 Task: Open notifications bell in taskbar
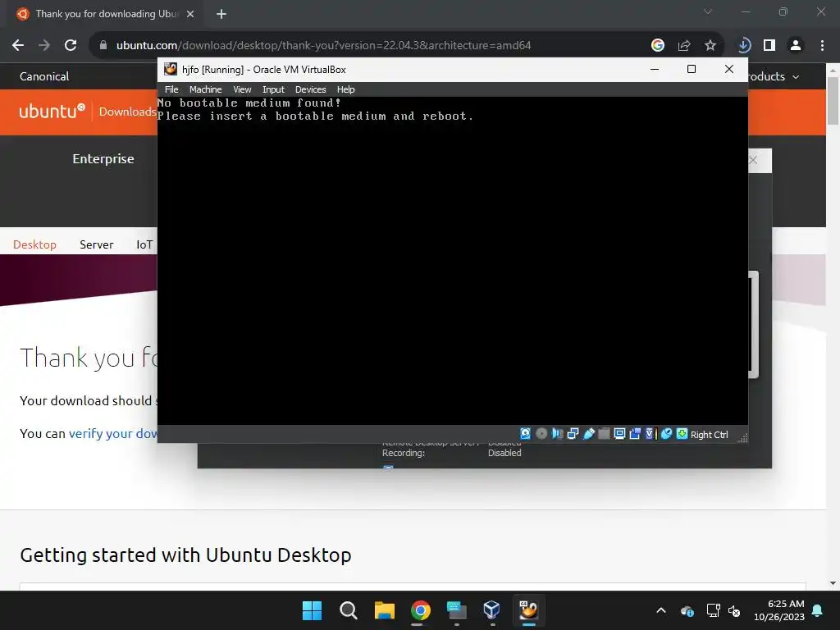(x=817, y=610)
